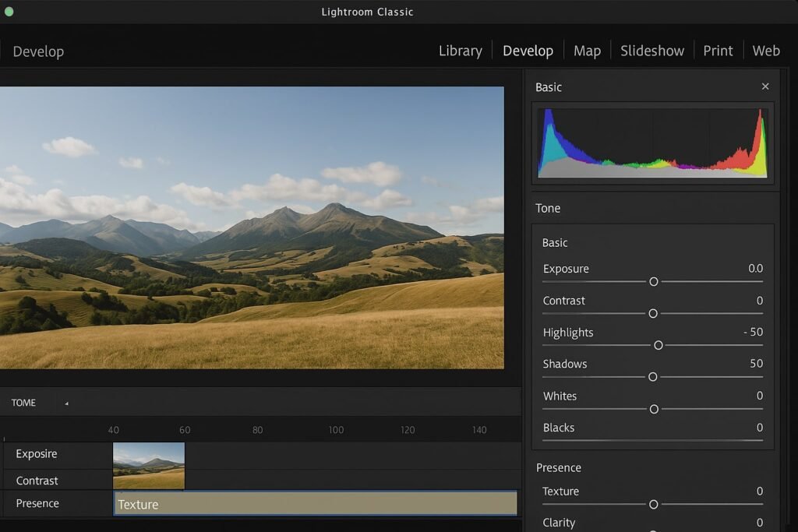Click the Whites slider handle
The height and width of the screenshot is (532, 798).
pyautogui.click(x=654, y=409)
